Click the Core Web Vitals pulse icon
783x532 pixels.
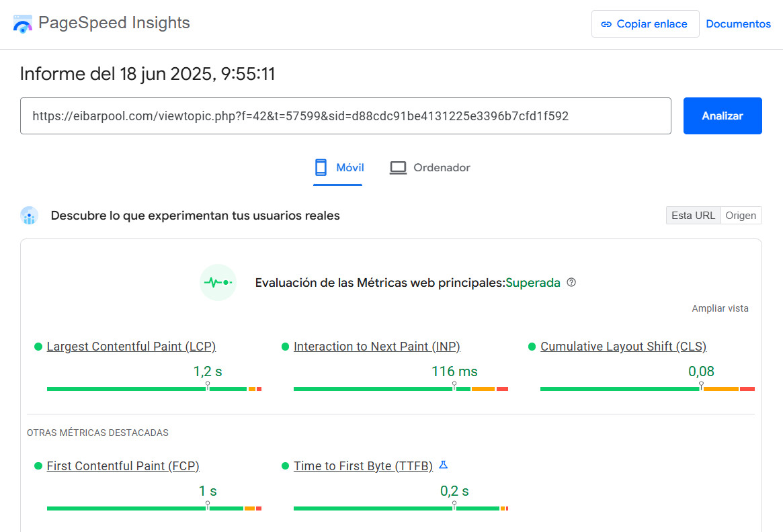(218, 283)
